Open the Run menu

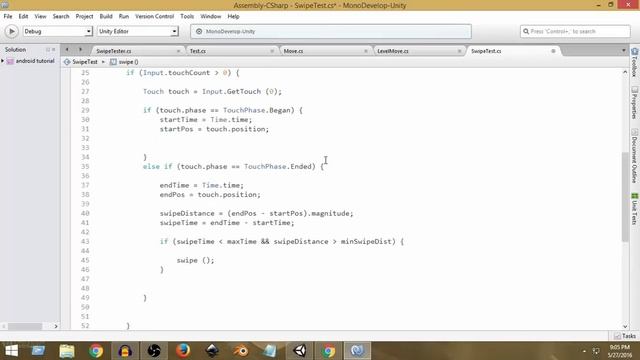(124, 16)
